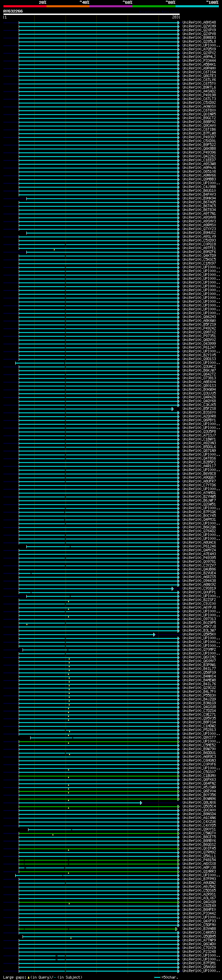
Task: Click the purple ~60% identity legend bar
Action: pos(111,6)
